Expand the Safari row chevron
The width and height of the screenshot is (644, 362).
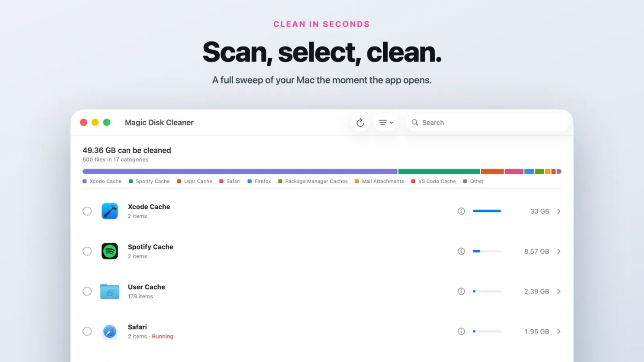pos(559,331)
